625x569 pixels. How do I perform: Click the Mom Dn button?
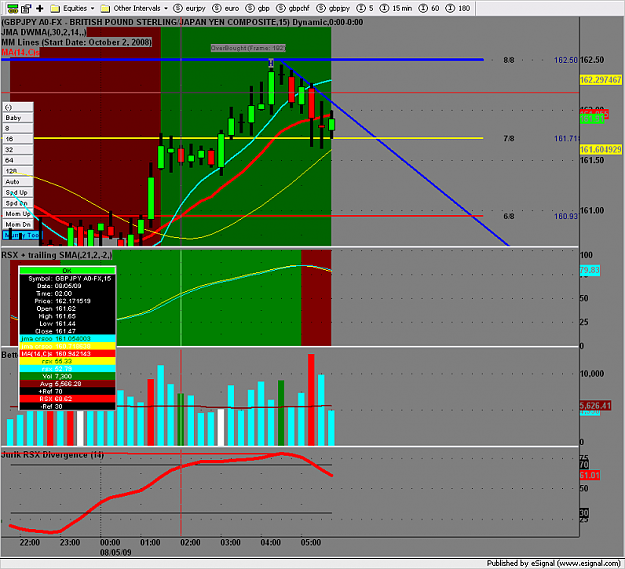(x=18, y=224)
